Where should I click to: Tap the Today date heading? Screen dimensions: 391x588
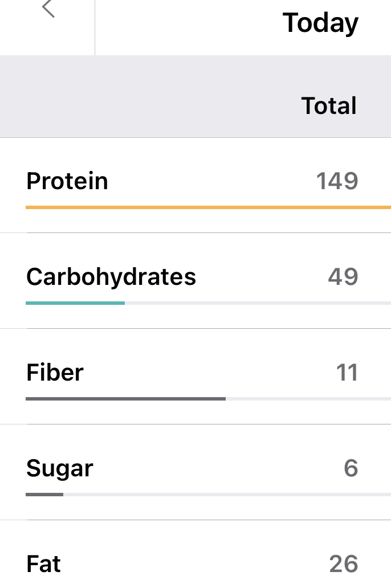[x=320, y=23]
